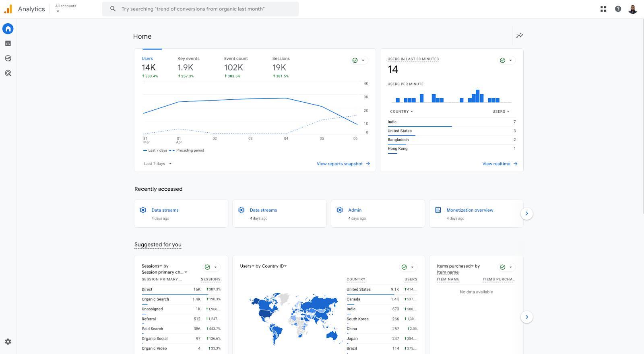Expand dropdown arrow beside Users card checkmark

point(363,60)
